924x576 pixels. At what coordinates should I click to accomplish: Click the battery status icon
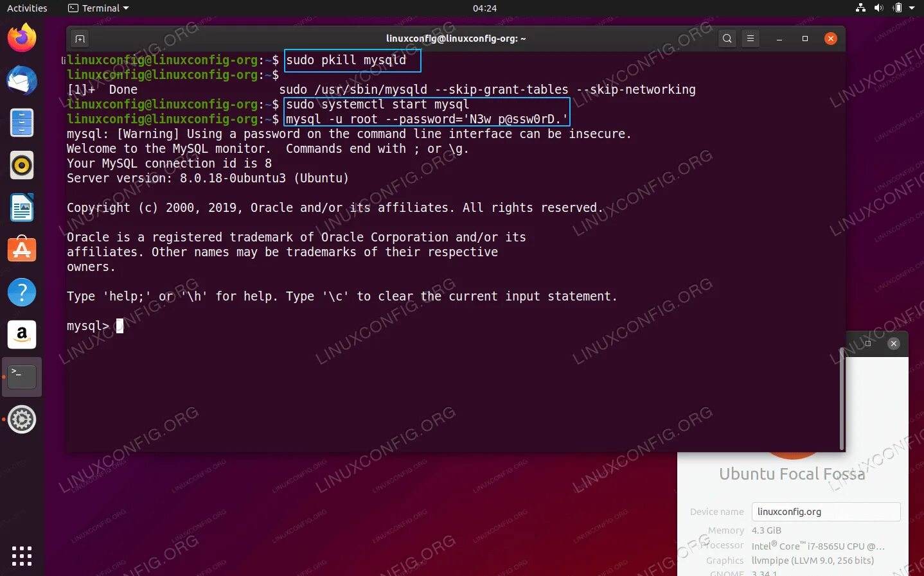pos(898,8)
